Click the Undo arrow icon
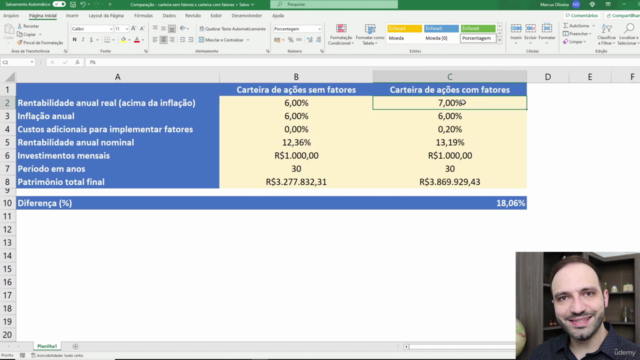The width and height of the screenshot is (640, 360). 83,4
